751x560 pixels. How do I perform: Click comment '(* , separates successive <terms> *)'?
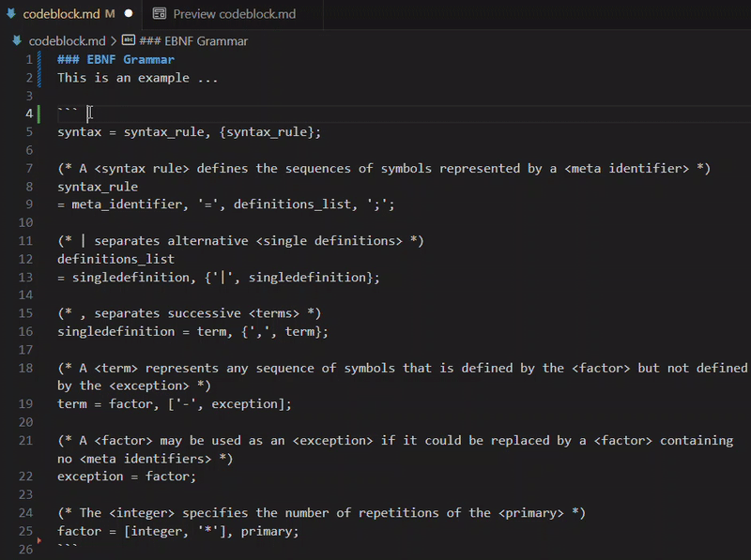[190, 313]
